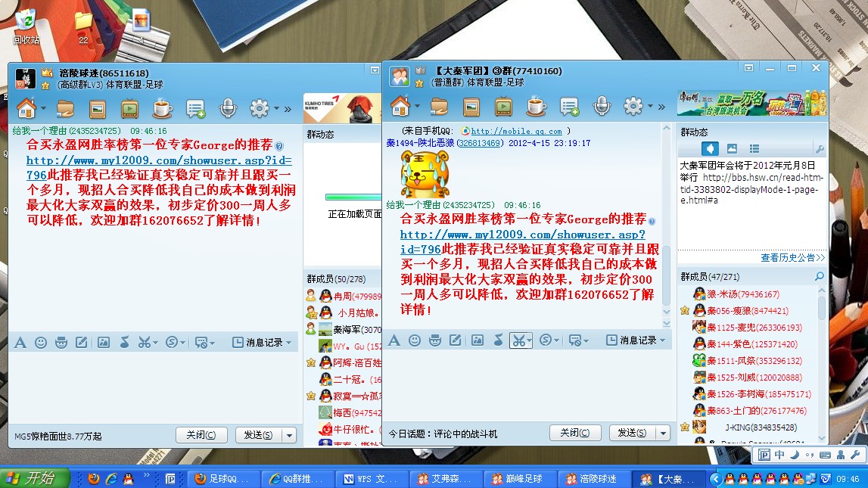Expand more toolbar items in 大秦军团 window
This screenshot has width=868, height=488.
tap(661, 107)
